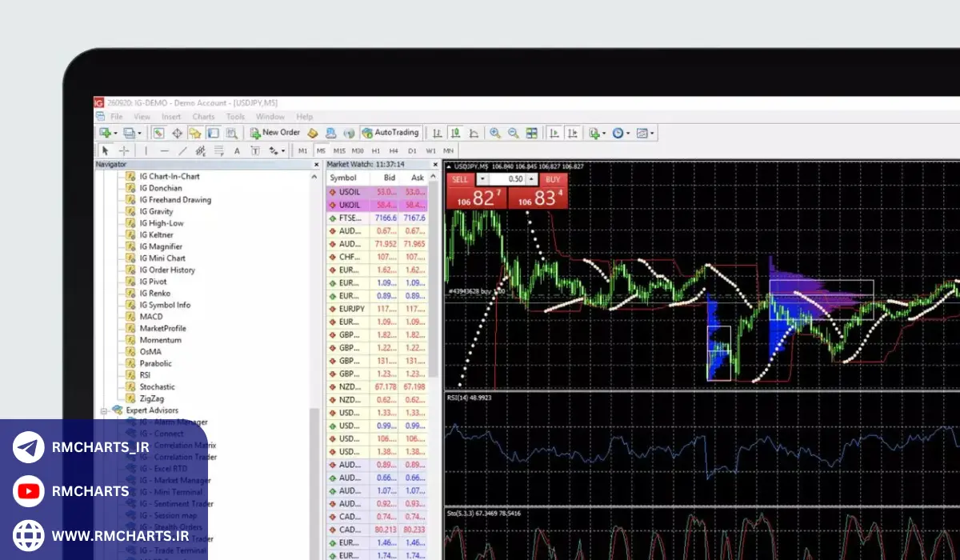Viewport: 960px width, 560px height.
Task: Select the crosshair cursor tool
Action: point(124,150)
